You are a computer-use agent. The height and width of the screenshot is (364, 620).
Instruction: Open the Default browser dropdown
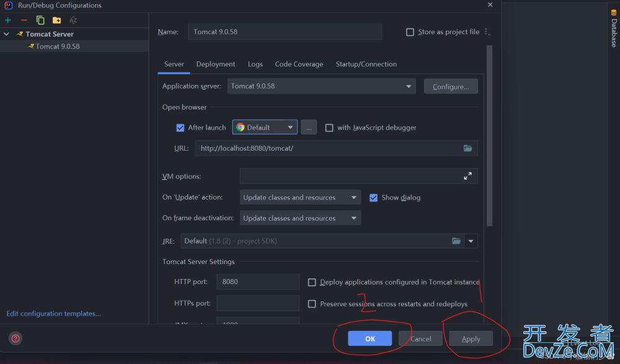point(265,127)
